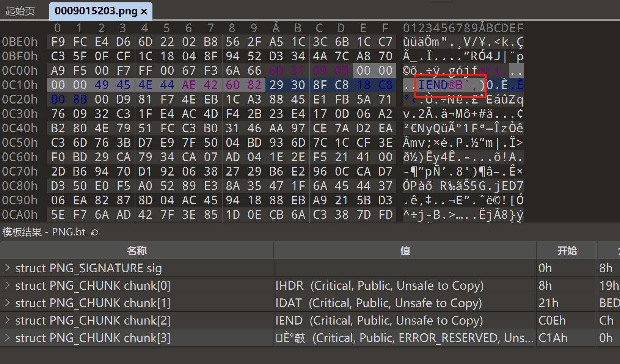Click hex byte B0 in row 0C20h
The height and width of the screenshot is (364, 620).
click(58, 99)
